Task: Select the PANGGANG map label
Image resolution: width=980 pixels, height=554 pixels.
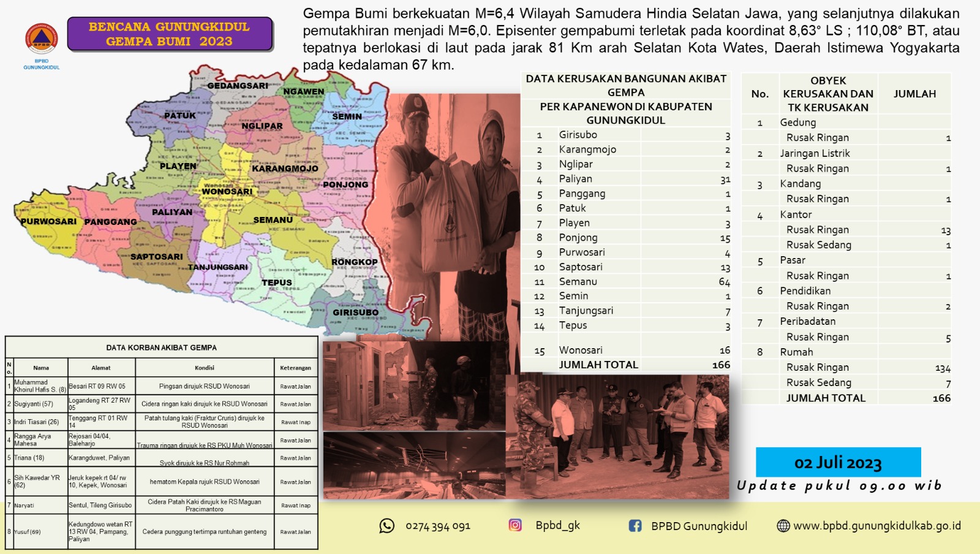Action: (111, 222)
